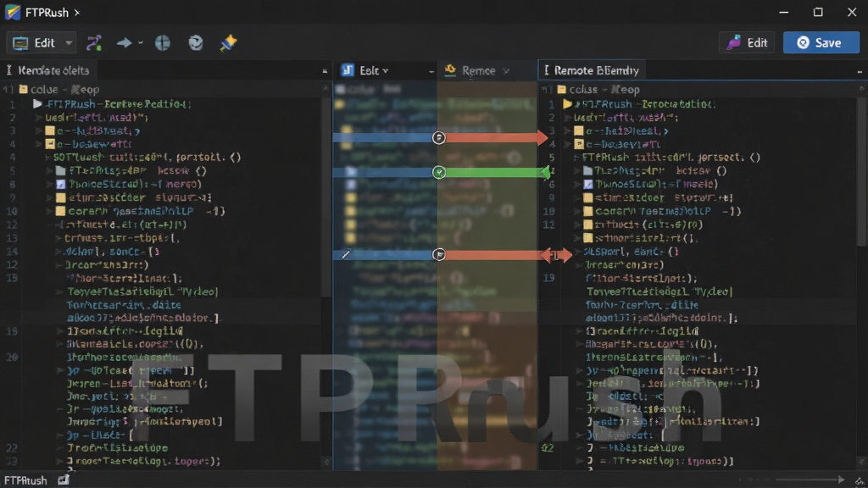Image resolution: width=868 pixels, height=488 pixels.
Task: Click the blue Save button
Action: (x=821, y=42)
